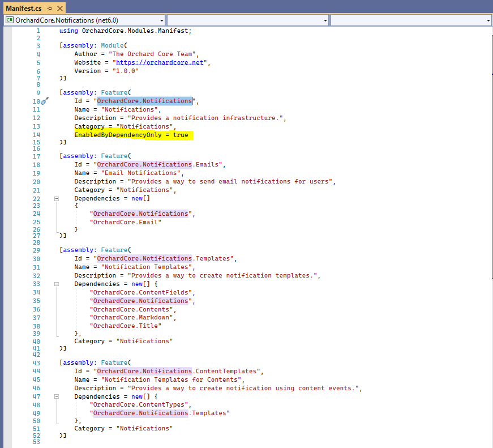Click the screwdriver quick actions icon on line 10
Viewport: 493px width, 448px height.
45,101
